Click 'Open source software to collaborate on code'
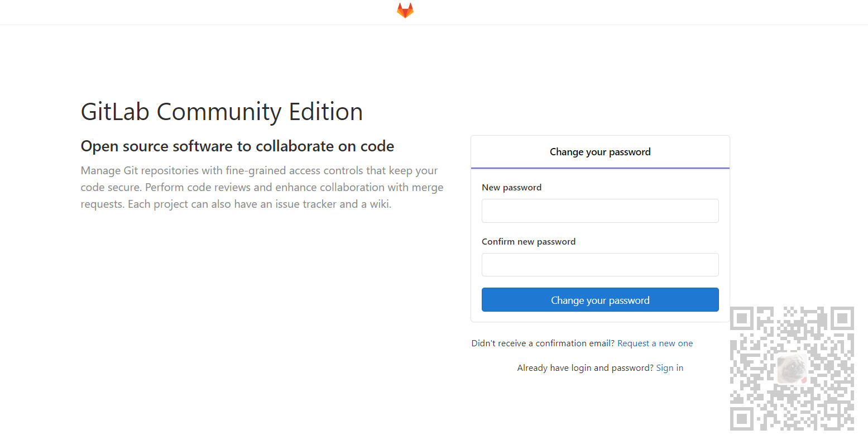Screen dimensions: 868x444 (x=237, y=146)
